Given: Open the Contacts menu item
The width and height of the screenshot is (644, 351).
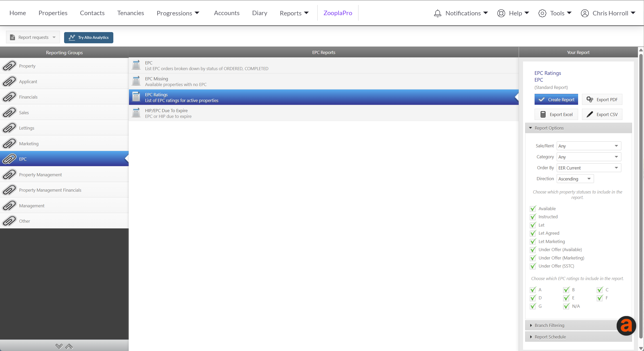Looking at the screenshot, I should [x=92, y=13].
